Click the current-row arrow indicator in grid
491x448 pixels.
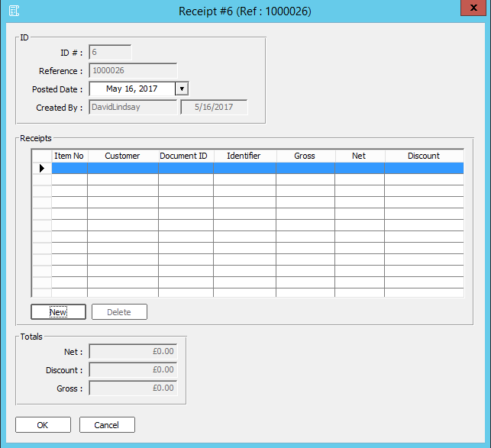pos(42,169)
